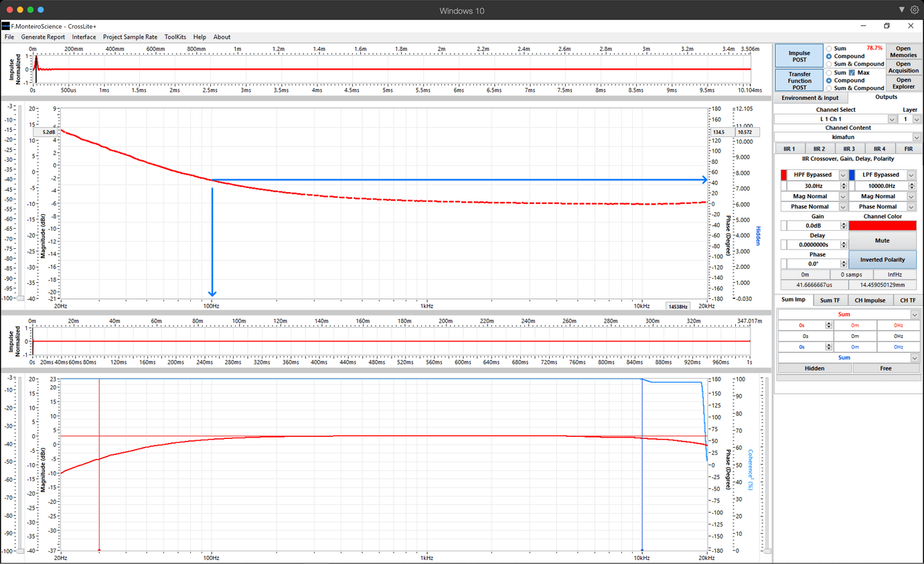Click the CrossLite+ app icon in title bar
The height and width of the screenshot is (564, 924).
pyautogui.click(x=5, y=26)
